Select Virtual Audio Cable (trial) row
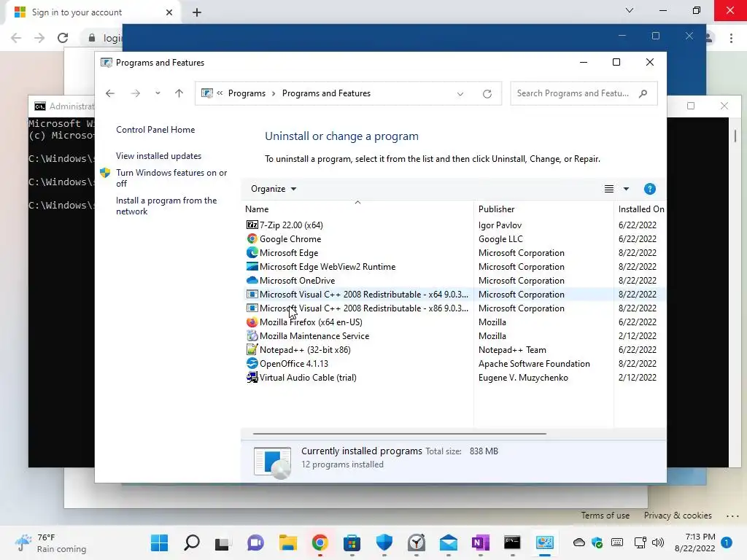The height and width of the screenshot is (560, 747). (455, 377)
